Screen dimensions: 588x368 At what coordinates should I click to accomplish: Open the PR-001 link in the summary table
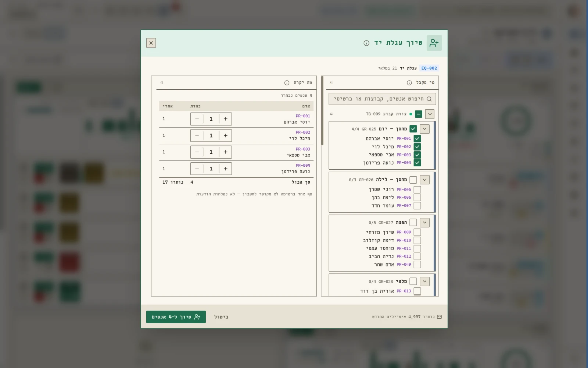(x=303, y=116)
